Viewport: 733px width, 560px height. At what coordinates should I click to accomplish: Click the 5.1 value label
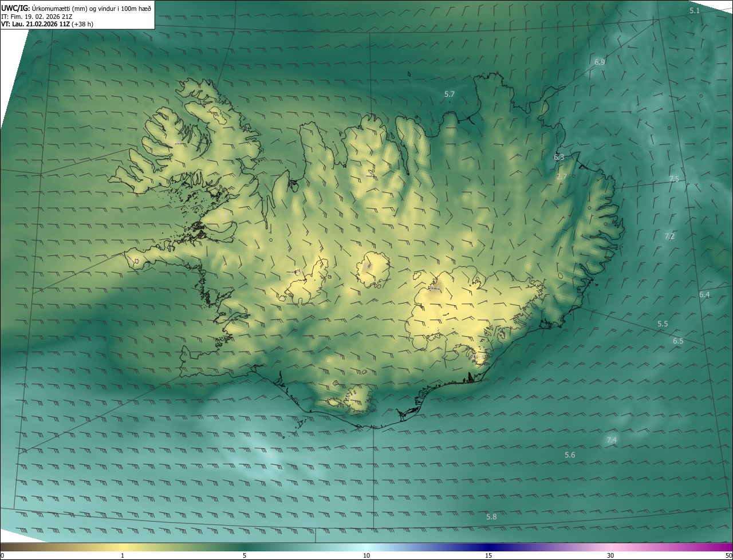(x=695, y=11)
